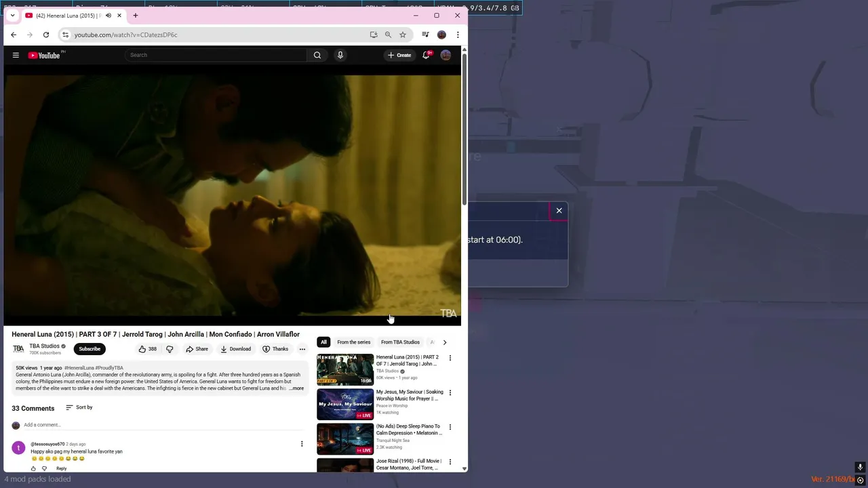Click the TBA Studios channel avatar
The image size is (868, 488).
pyautogui.click(x=18, y=349)
